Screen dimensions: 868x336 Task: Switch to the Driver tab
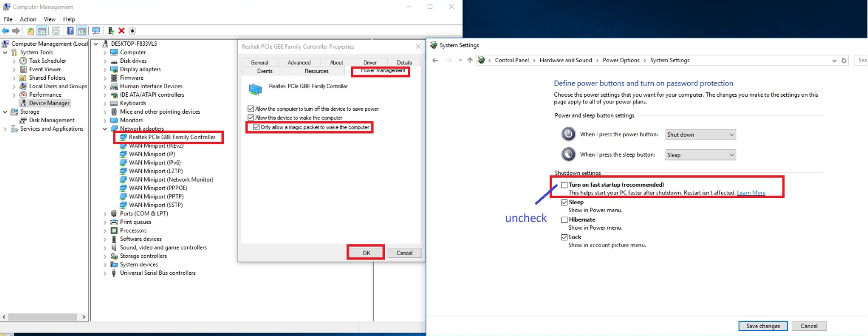[x=370, y=62]
